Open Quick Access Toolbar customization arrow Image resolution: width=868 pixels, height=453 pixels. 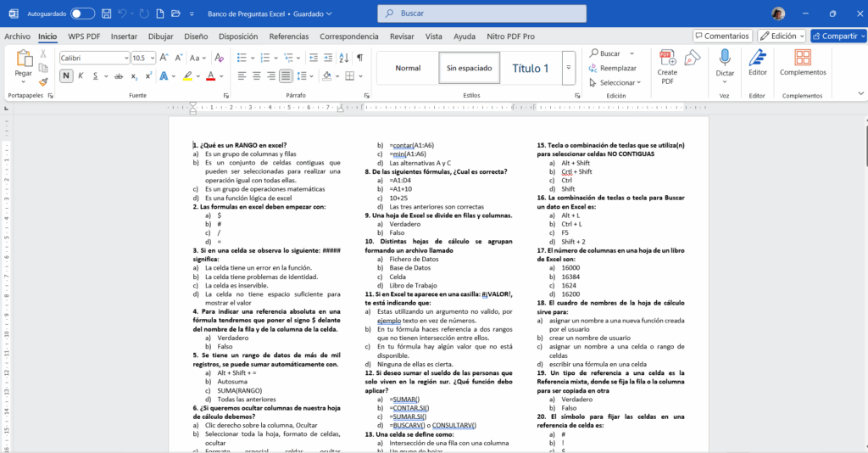pyautogui.click(x=192, y=14)
